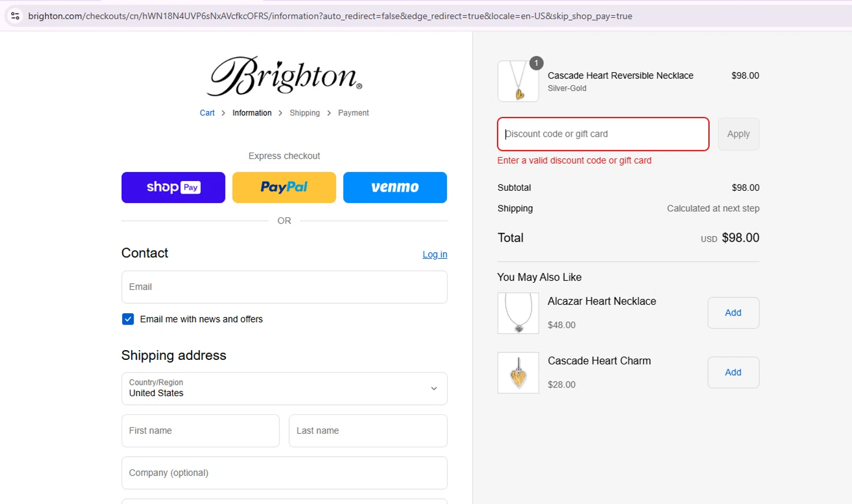Click 'Enter a valid discount code' error text
The height and width of the screenshot is (504, 852).
574,161
